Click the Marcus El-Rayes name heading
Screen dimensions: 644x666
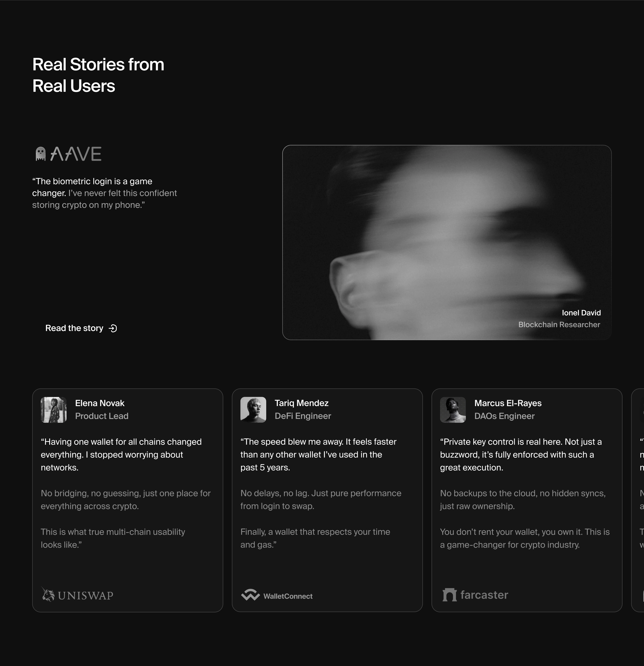[x=508, y=403]
